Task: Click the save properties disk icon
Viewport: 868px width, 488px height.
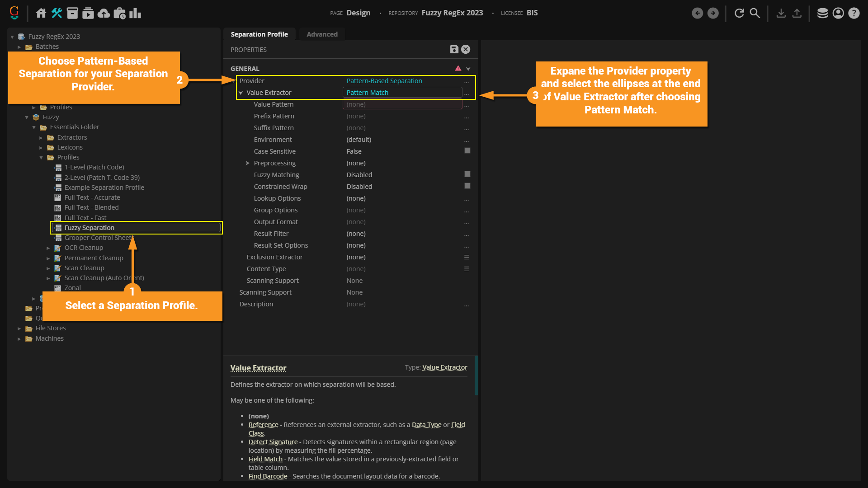Action: point(454,50)
